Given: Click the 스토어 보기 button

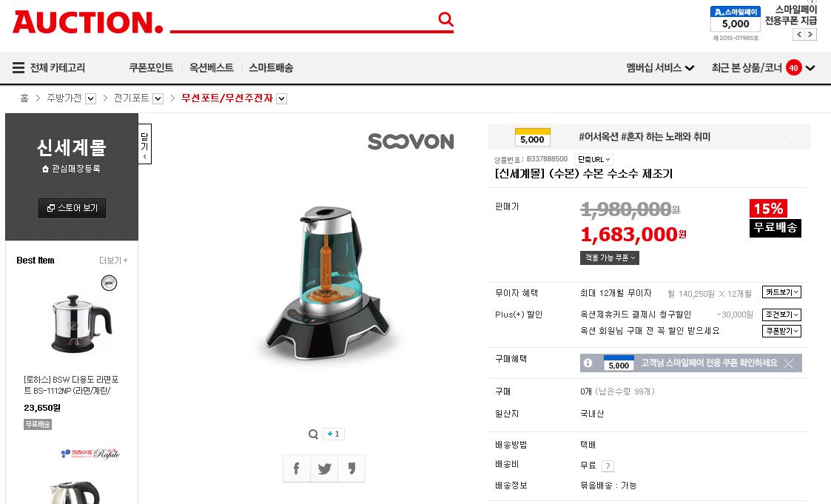Looking at the screenshot, I should click(72, 208).
